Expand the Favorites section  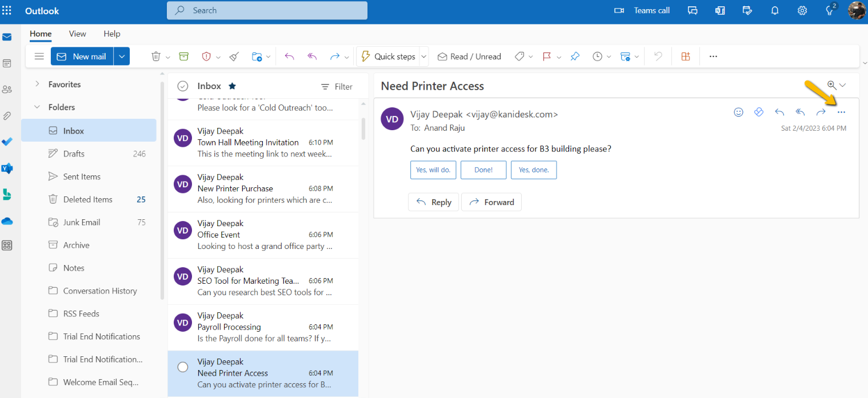38,84
